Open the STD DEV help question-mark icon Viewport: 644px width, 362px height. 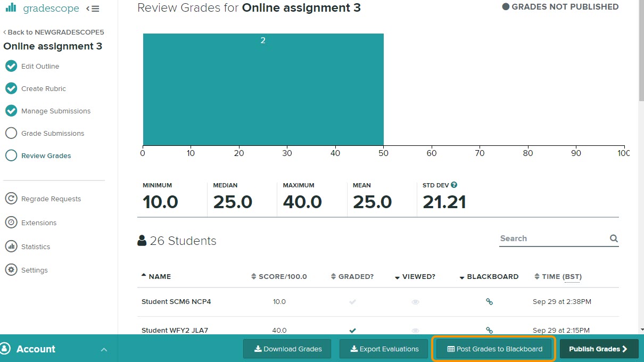[x=453, y=185]
